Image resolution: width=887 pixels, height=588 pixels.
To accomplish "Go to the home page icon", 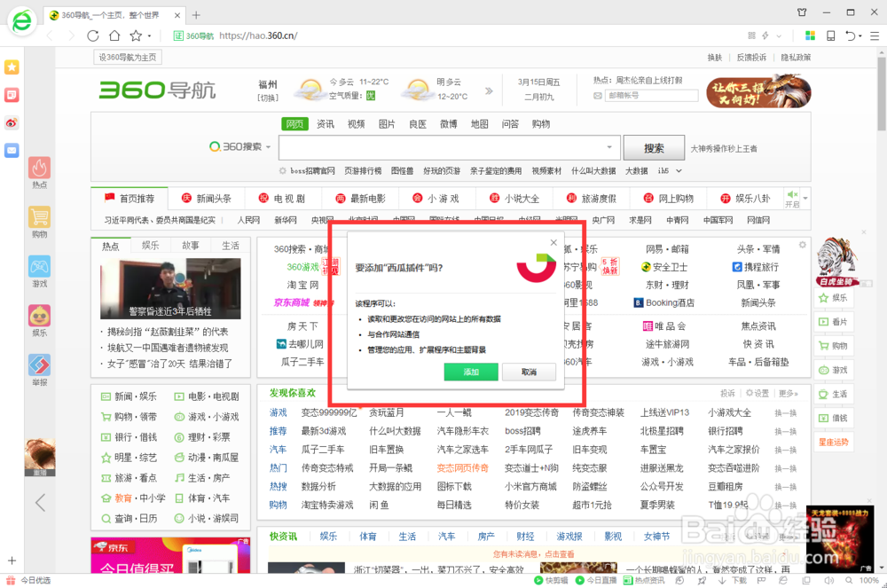I will (114, 35).
